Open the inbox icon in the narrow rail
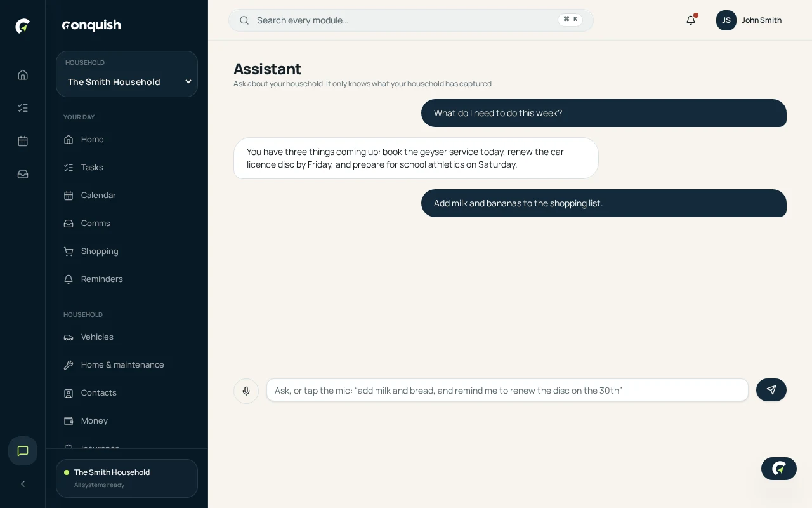Viewport: 812px width, 508px height. point(23,174)
